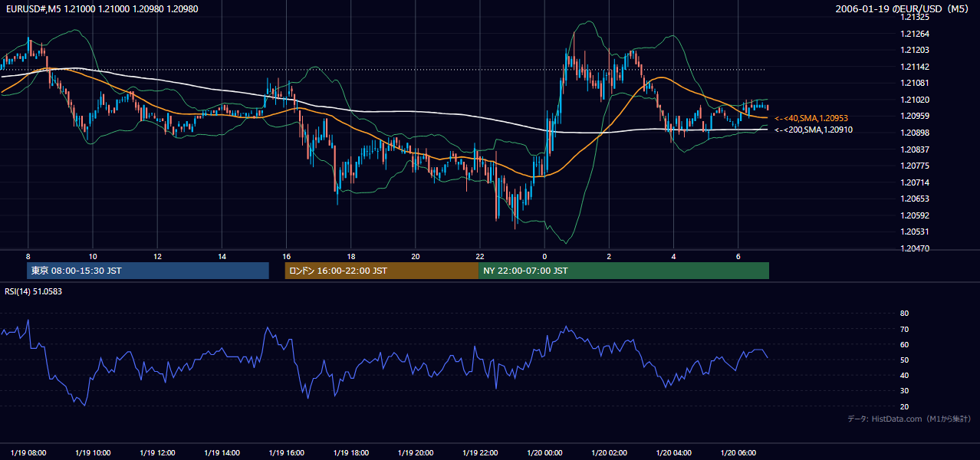
Task: Click hour 14 on the price chart axis
Action: click(222, 256)
